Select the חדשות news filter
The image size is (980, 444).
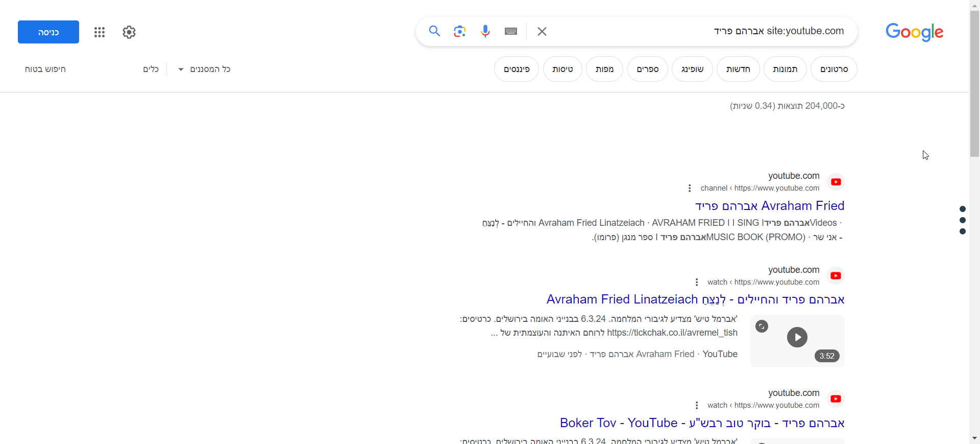tap(738, 69)
